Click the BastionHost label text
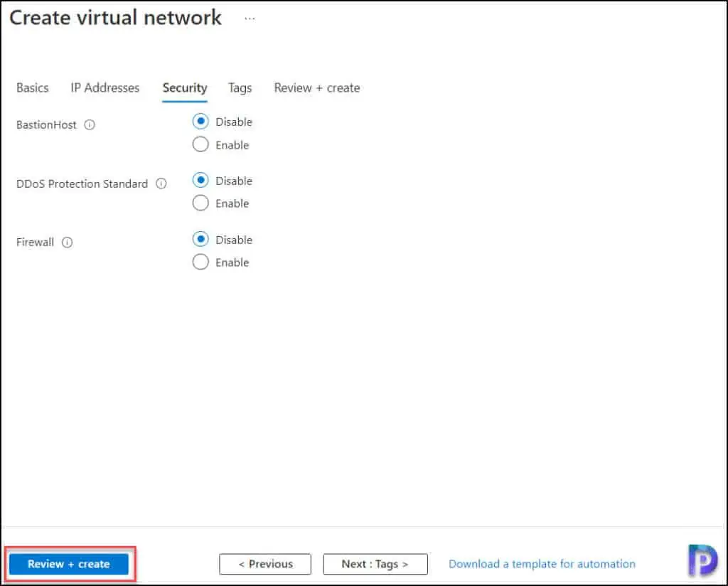728x586 pixels. coord(46,125)
